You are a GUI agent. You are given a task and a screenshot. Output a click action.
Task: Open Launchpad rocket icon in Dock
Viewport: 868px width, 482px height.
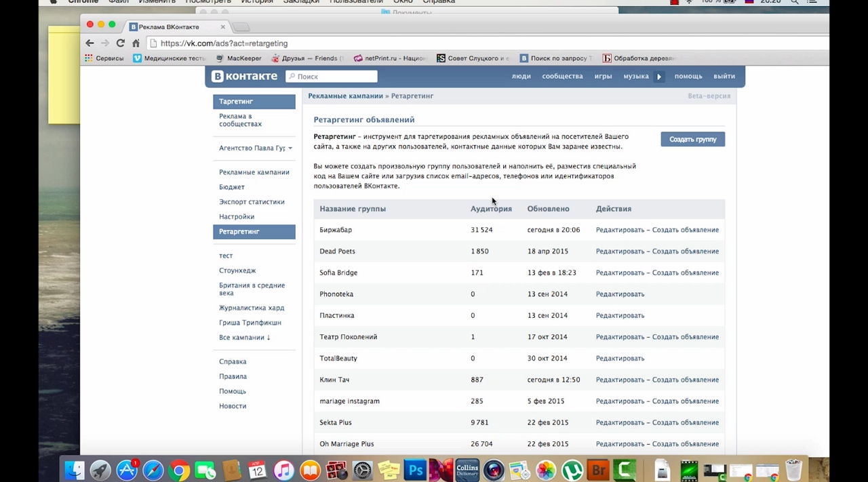click(100, 470)
